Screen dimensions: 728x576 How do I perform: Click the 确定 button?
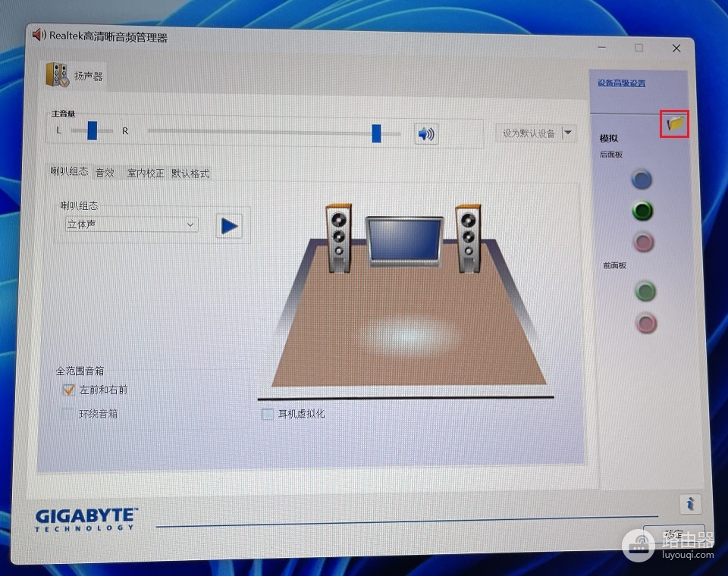point(674,534)
